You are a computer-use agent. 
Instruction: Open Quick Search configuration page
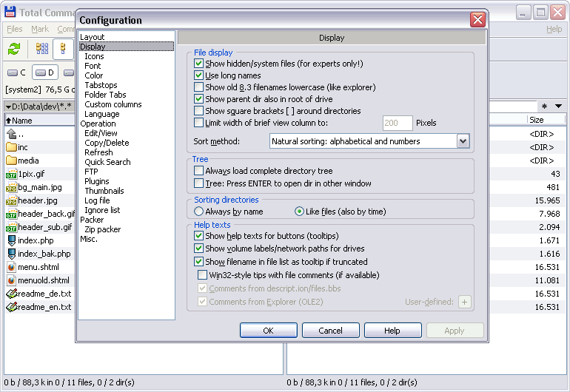pos(107,162)
